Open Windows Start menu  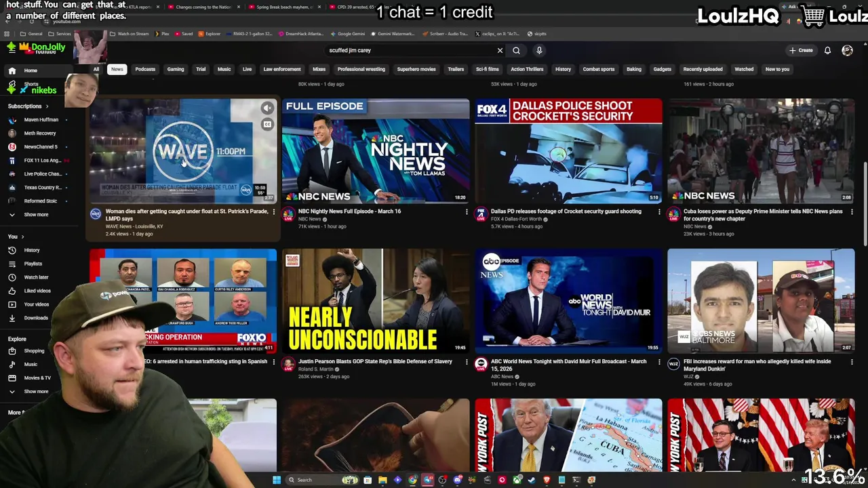pyautogui.click(x=277, y=480)
